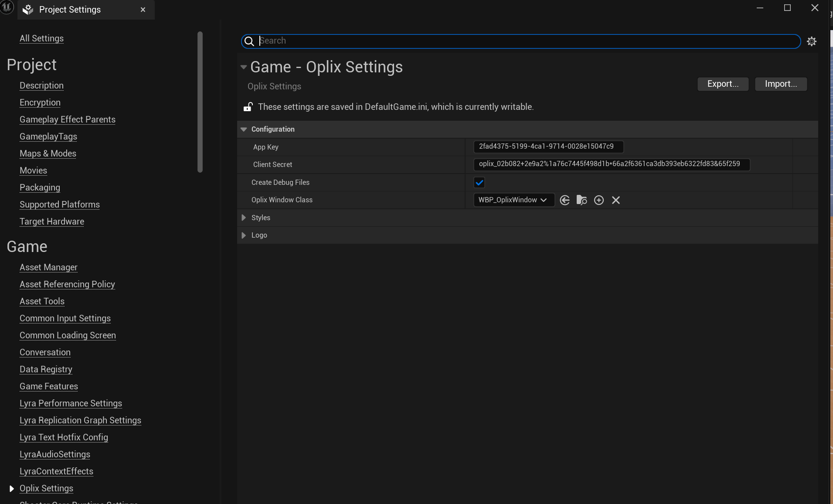Expand the Logo section
The image size is (833, 504).
[x=243, y=235]
